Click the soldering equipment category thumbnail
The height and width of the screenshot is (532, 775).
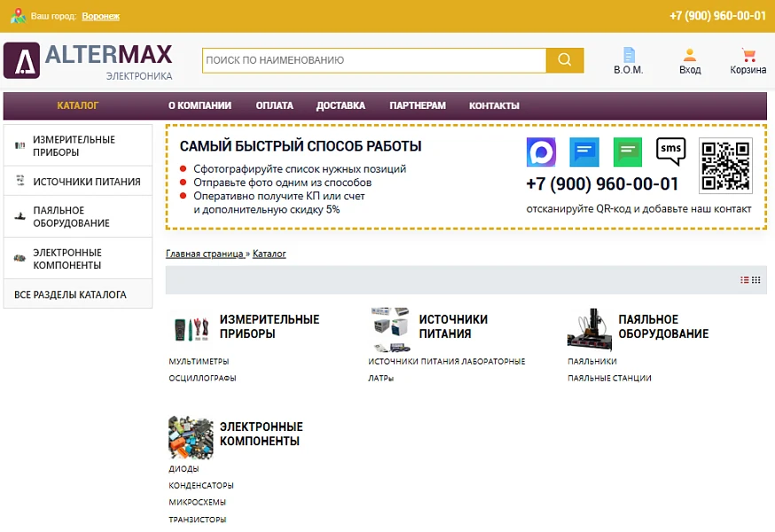click(x=591, y=329)
